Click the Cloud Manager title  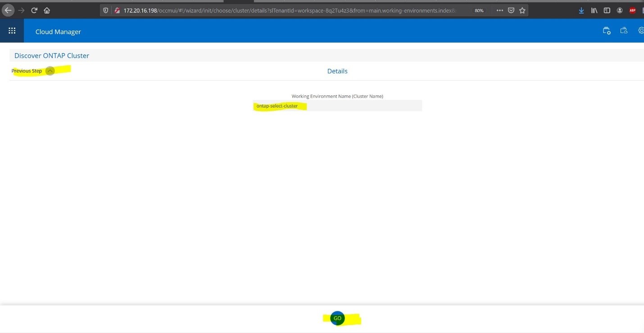(58, 31)
